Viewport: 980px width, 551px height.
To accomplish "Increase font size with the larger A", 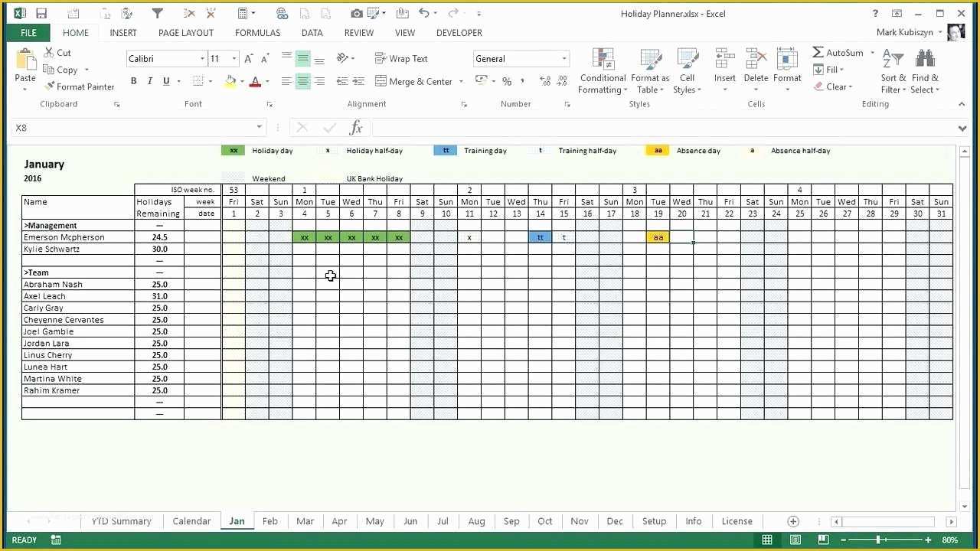I will (x=248, y=58).
